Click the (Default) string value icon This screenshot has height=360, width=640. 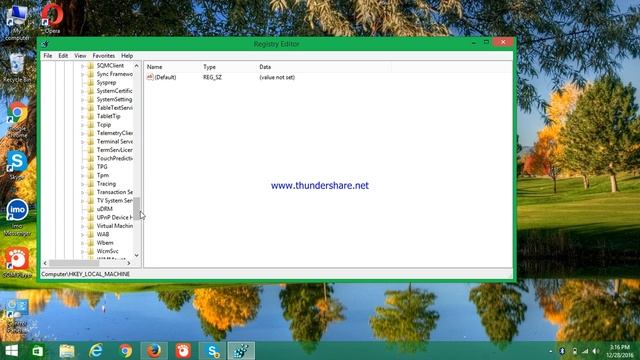[150, 77]
